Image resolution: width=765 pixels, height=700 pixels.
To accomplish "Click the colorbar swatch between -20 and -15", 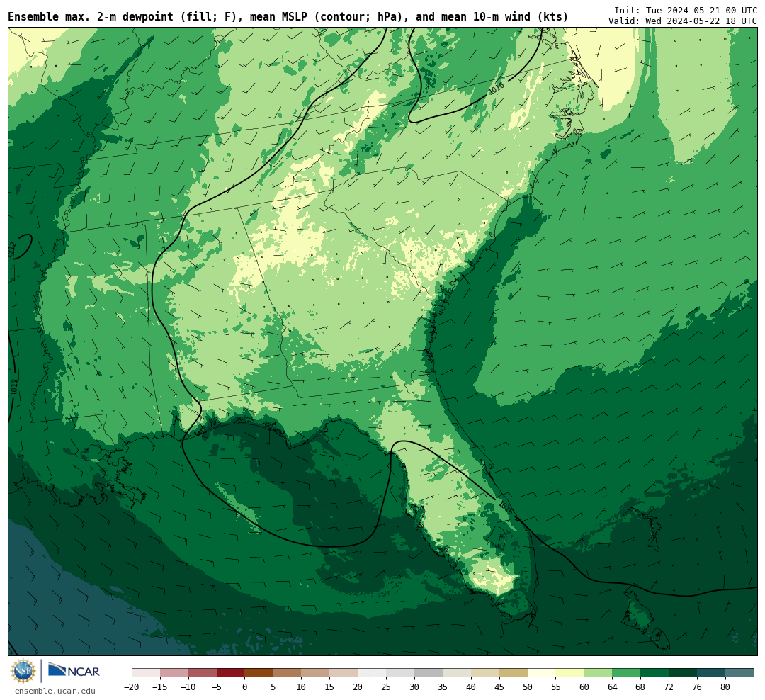I will [x=146, y=673].
